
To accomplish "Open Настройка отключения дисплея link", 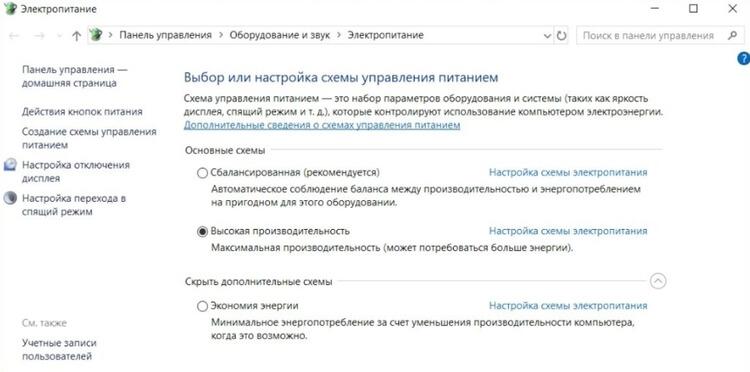I will point(76,172).
